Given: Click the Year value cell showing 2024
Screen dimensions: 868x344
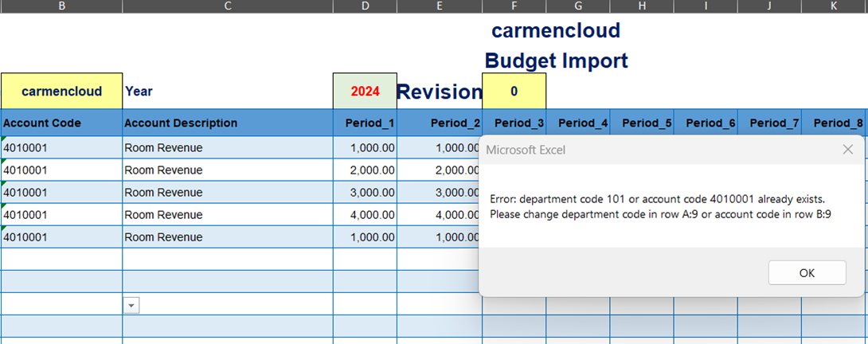Looking at the screenshot, I should (365, 92).
